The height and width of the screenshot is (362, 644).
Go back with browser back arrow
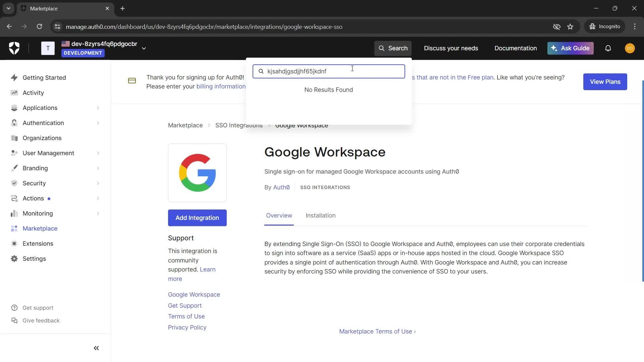click(x=9, y=26)
